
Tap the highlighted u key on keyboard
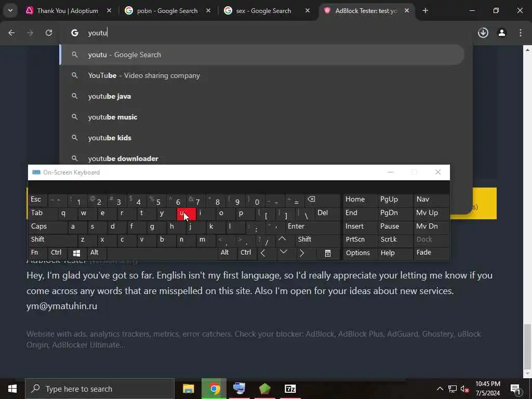point(187,214)
